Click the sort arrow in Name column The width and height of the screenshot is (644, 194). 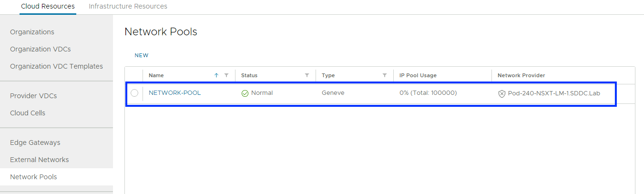[216, 75]
